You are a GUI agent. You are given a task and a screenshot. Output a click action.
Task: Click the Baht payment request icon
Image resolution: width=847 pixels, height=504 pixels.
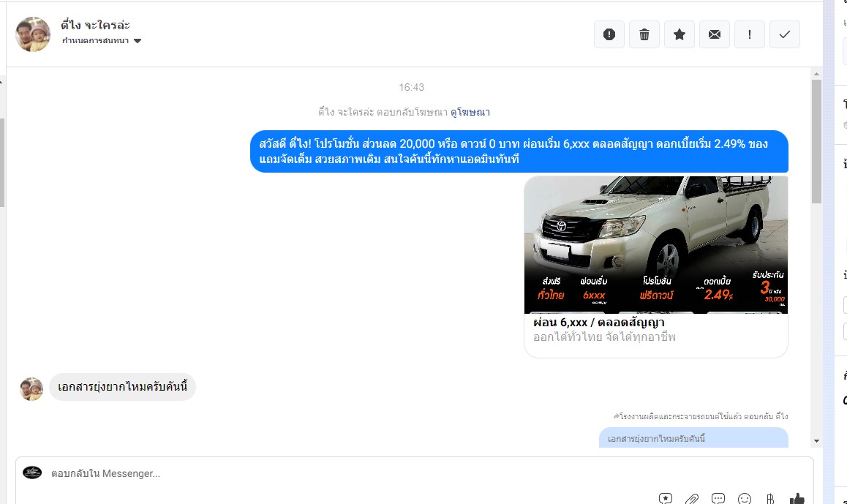pos(770,499)
